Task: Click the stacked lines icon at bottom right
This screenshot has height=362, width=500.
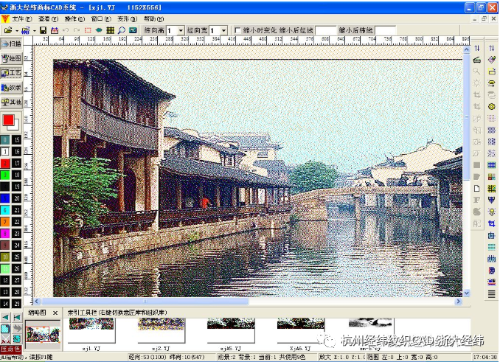Action: coord(491,294)
